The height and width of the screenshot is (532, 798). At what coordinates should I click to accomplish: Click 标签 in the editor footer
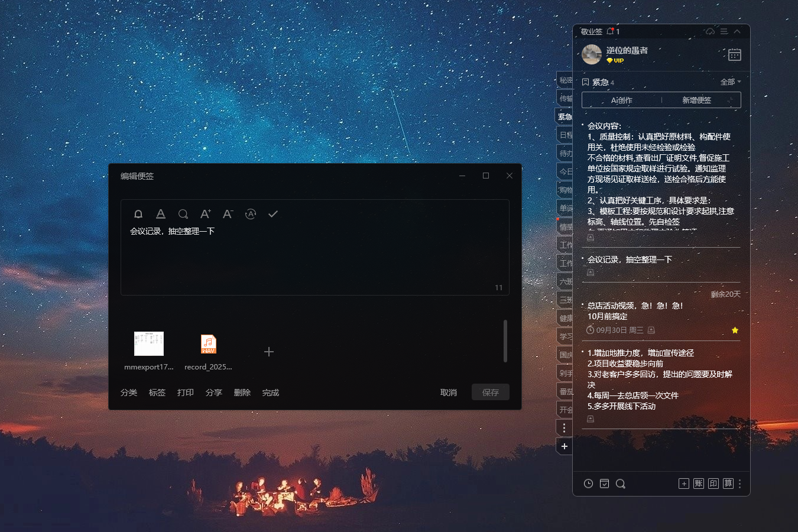click(157, 392)
